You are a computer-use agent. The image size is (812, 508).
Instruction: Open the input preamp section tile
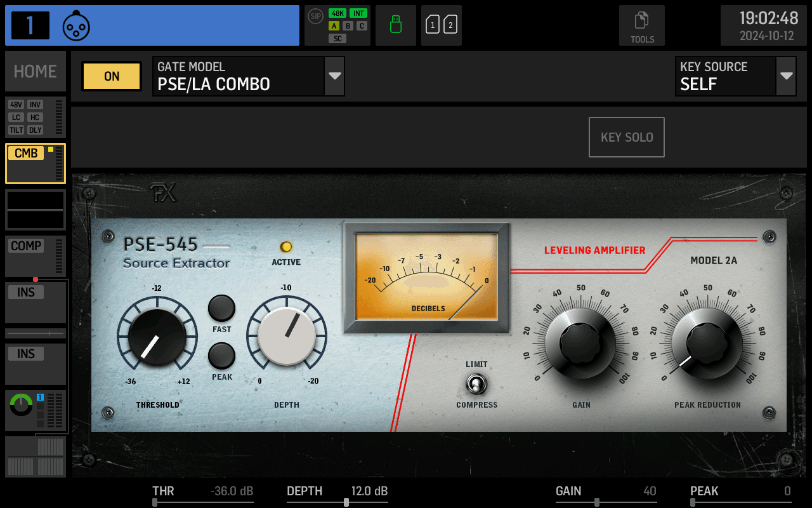36,117
